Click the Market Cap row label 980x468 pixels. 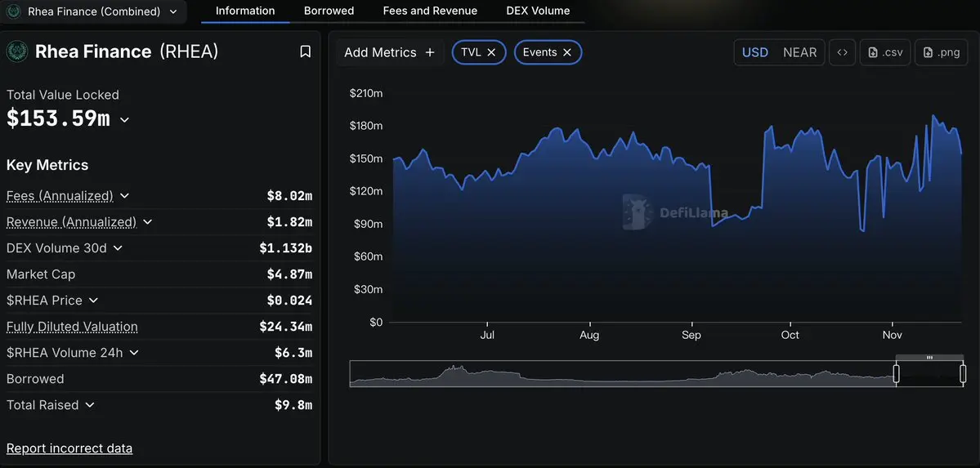[x=41, y=274]
